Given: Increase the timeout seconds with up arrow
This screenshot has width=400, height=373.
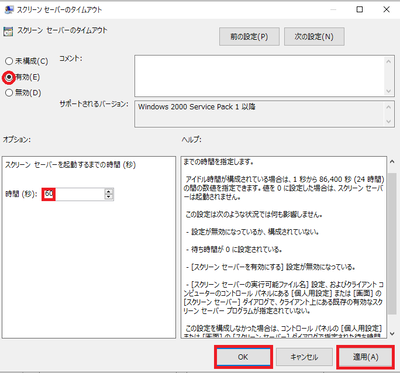Looking at the screenshot, I should tap(109, 191).
